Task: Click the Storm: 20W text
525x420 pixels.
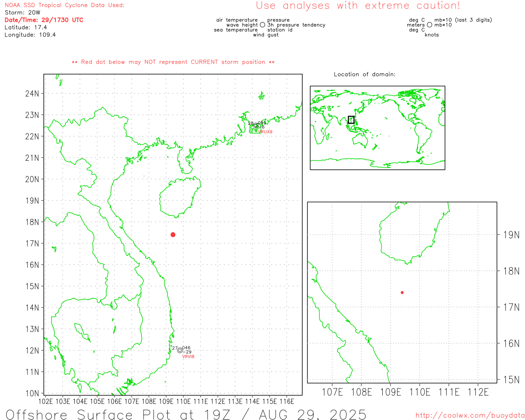Action: [23, 13]
